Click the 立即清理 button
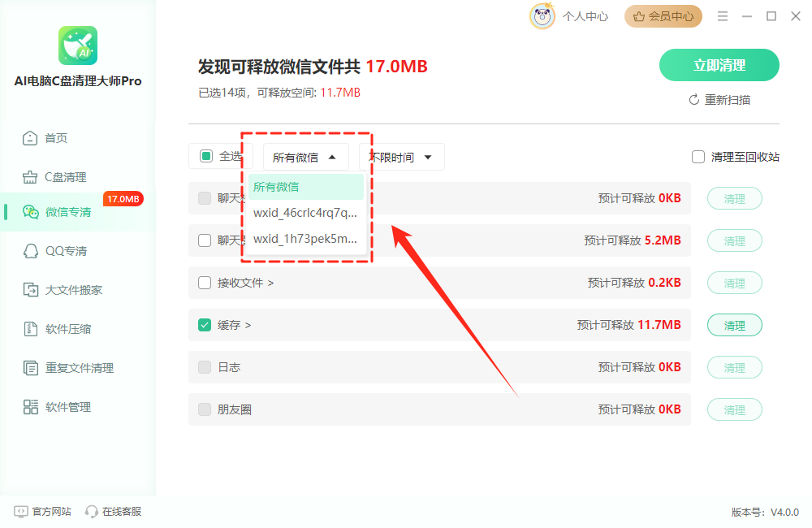The height and width of the screenshot is (528, 812). [x=719, y=65]
